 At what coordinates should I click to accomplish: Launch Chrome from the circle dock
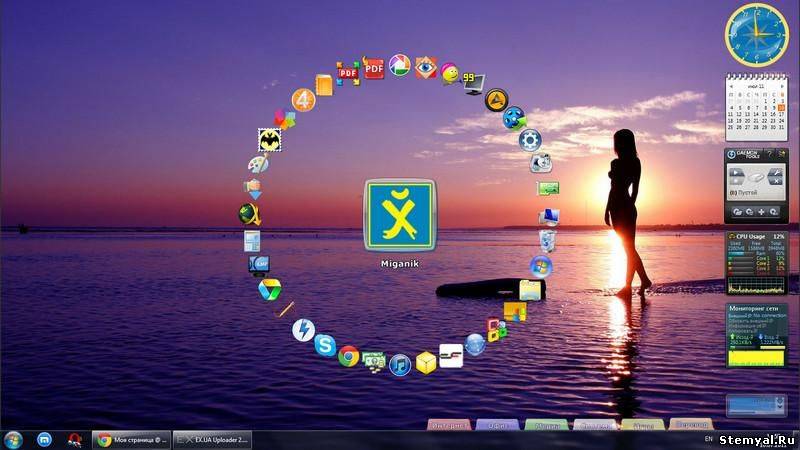tap(348, 356)
